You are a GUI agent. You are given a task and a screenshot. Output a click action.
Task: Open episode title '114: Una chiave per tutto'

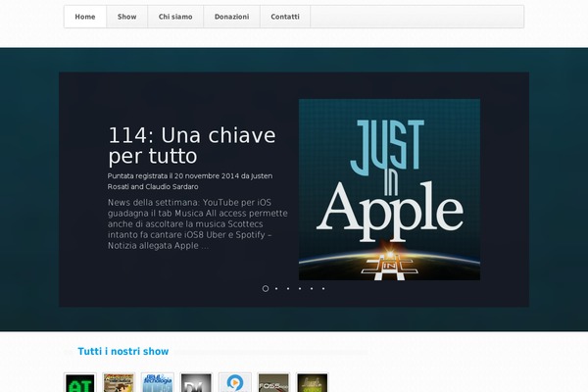(192, 146)
